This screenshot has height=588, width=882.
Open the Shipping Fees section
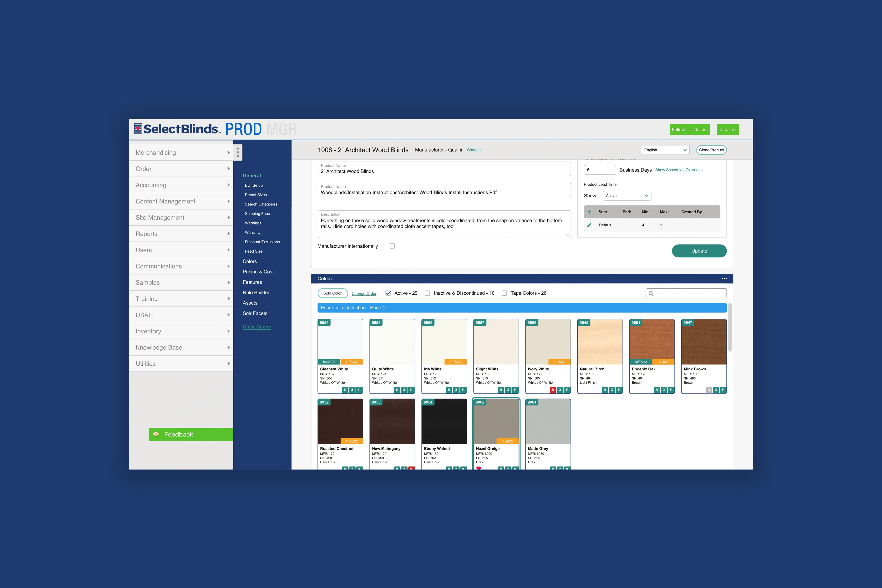257,214
